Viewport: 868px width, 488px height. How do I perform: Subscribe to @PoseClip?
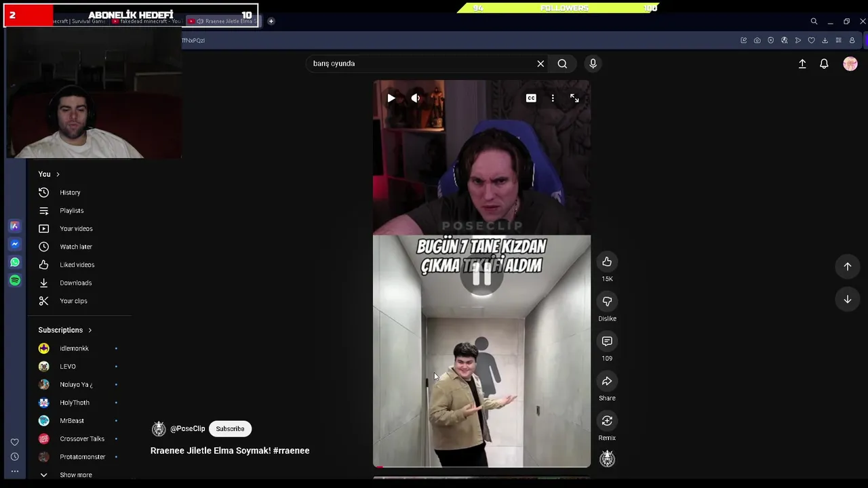tap(230, 428)
